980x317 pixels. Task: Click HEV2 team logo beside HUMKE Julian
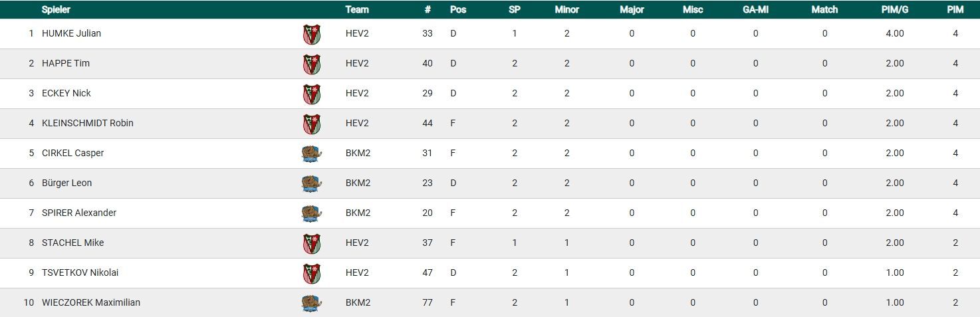tap(311, 34)
